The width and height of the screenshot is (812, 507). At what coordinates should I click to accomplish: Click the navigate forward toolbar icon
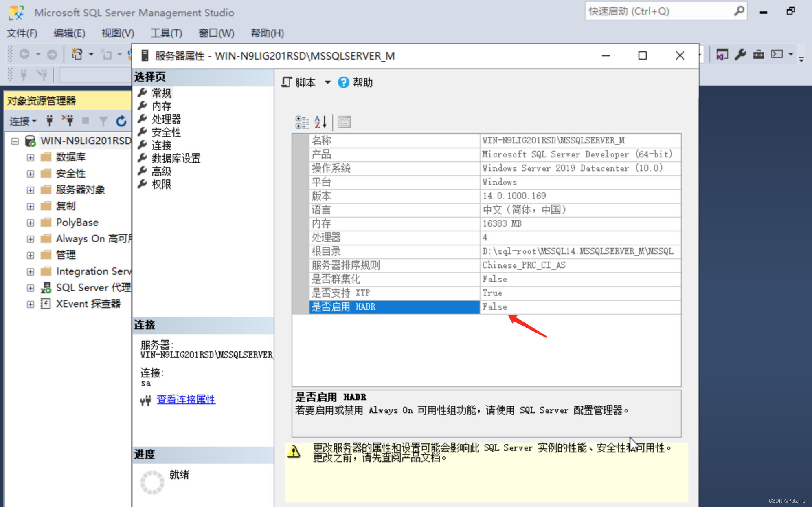[x=52, y=54]
